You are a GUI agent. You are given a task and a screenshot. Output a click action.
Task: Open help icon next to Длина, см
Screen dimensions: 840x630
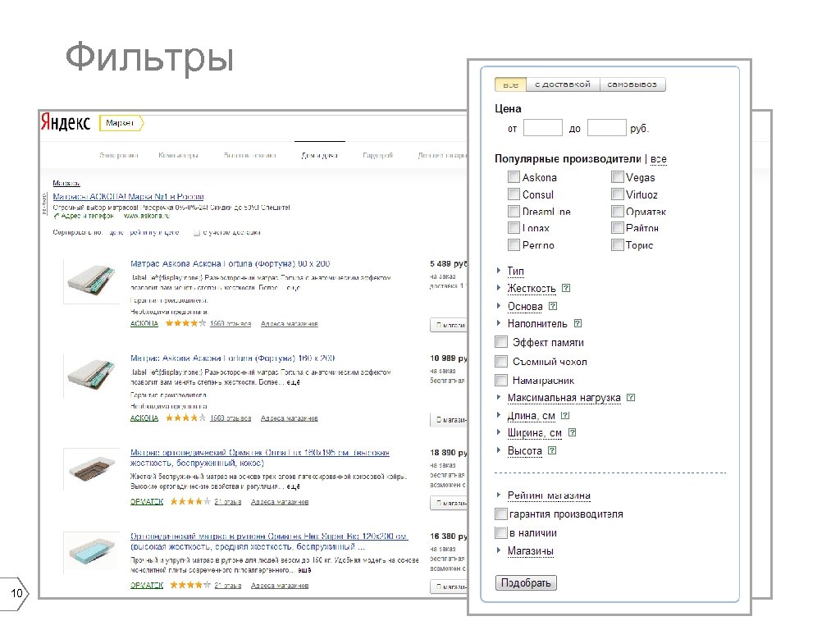[x=564, y=415]
